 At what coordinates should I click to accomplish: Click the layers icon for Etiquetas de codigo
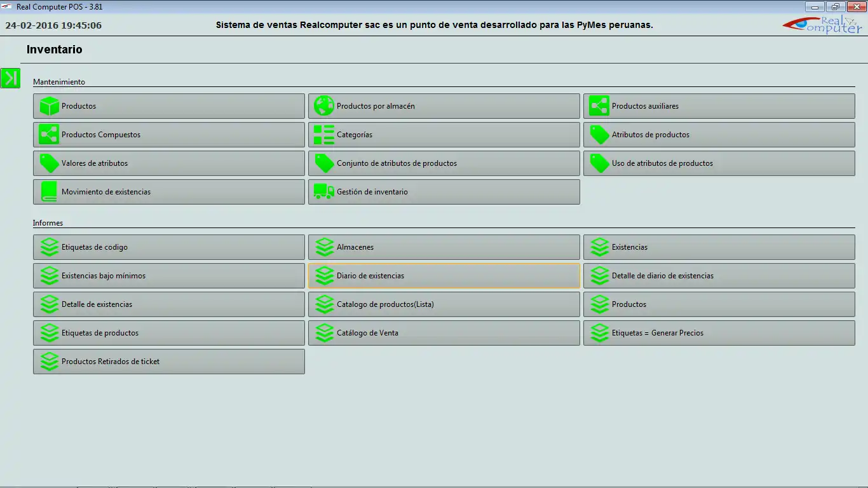tap(49, 247)
